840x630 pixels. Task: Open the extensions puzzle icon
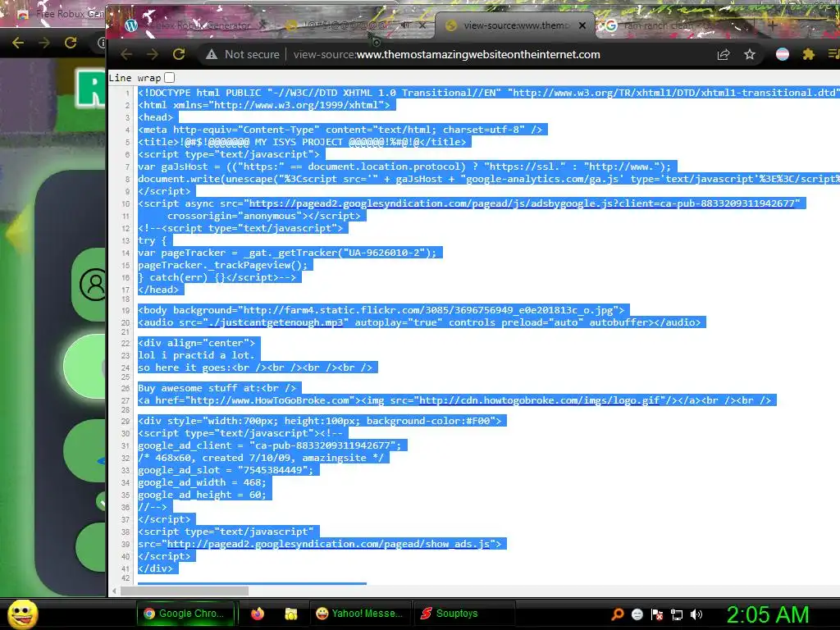coord(808,54)
